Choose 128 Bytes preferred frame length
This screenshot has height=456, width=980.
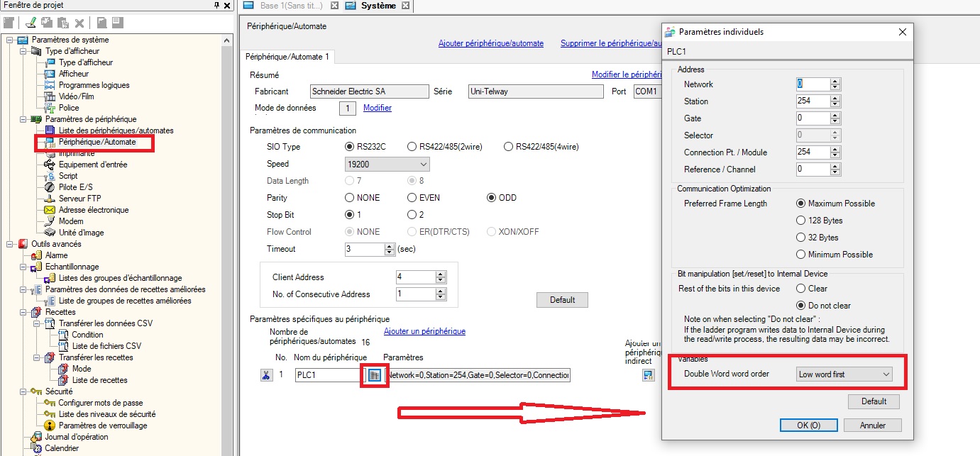pyautogui.click(x=801, y=221)
